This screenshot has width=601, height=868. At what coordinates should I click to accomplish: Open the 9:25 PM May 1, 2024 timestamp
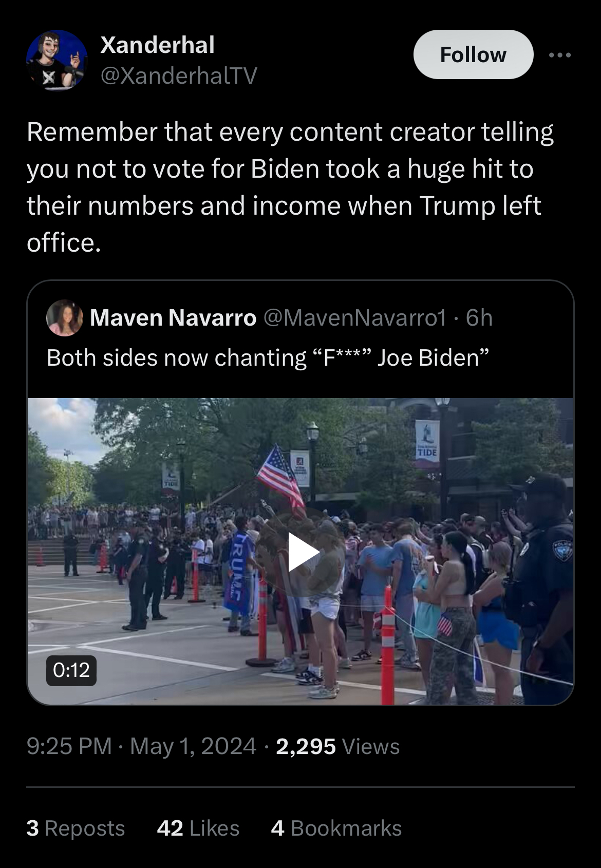pos(141,746)
